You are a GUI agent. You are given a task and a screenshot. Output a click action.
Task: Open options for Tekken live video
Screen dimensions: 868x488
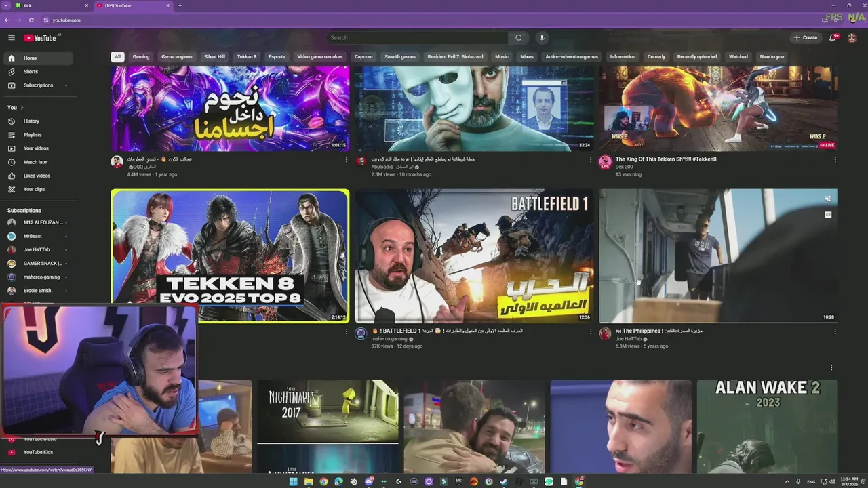835,160
